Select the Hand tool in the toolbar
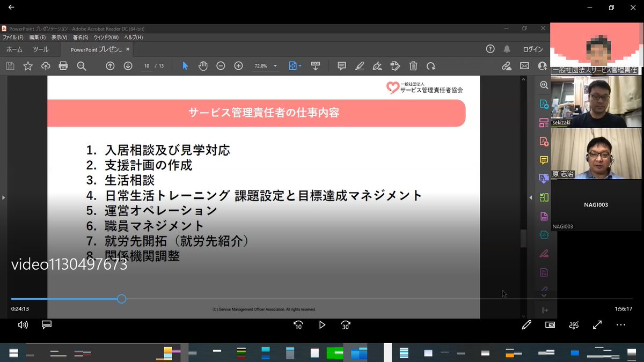The height and width of the screenshot is (362, 644). (x=203, y=65)
